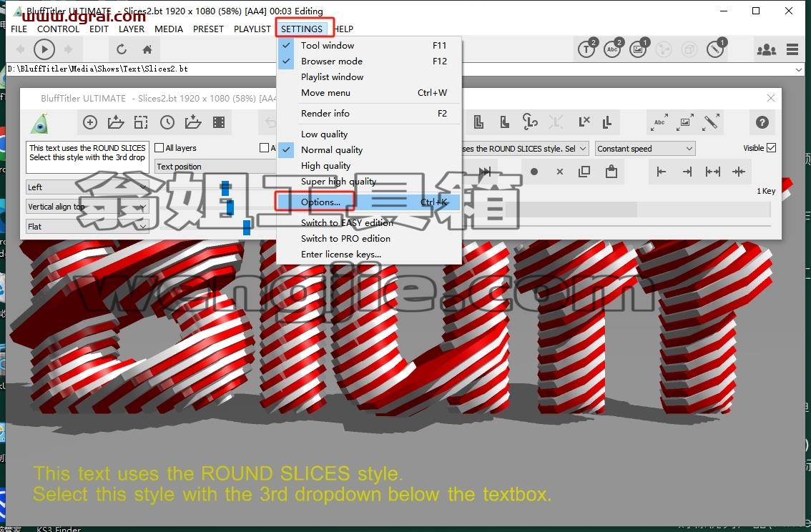Click the paste key clipboard icon
Viewport: 811px width, 532px height.
coord(611,171)
